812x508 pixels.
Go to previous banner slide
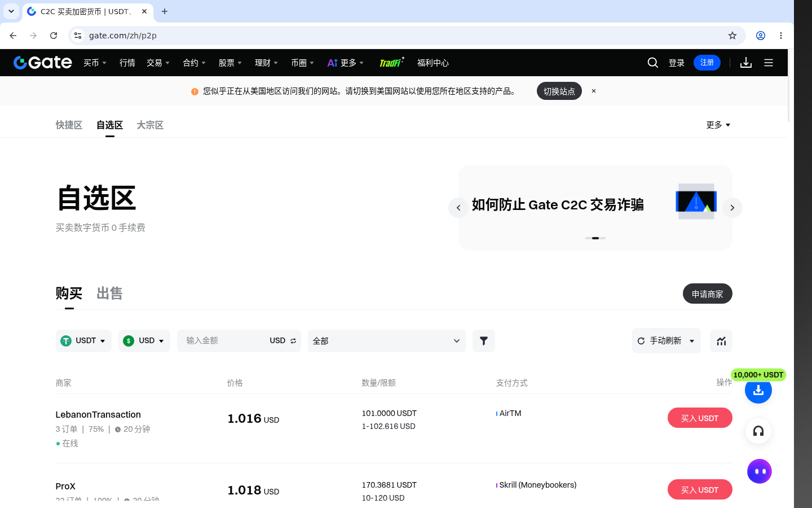458,208
